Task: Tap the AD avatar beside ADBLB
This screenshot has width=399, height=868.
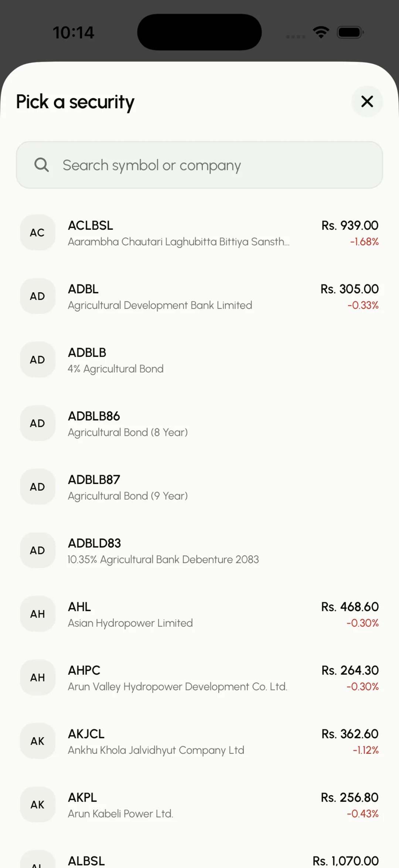Action: [x=38, y=360]
